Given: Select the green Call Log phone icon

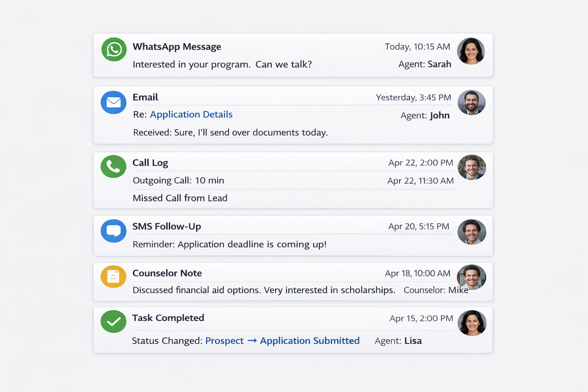Looking at the screenshot, I should (x=113, y=167).
